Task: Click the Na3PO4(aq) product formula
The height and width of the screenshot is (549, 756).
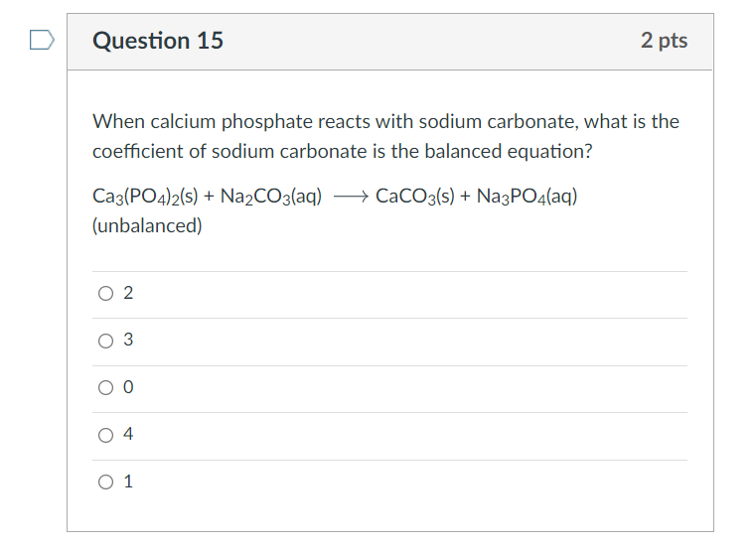Action: 527,197
